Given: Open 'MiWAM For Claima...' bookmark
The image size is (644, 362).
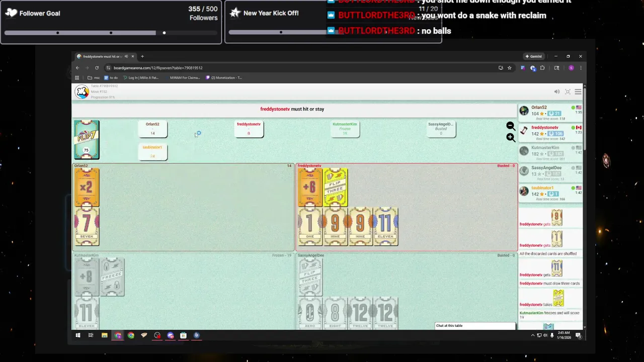Looking at the screenshot, I should (182, 78).
